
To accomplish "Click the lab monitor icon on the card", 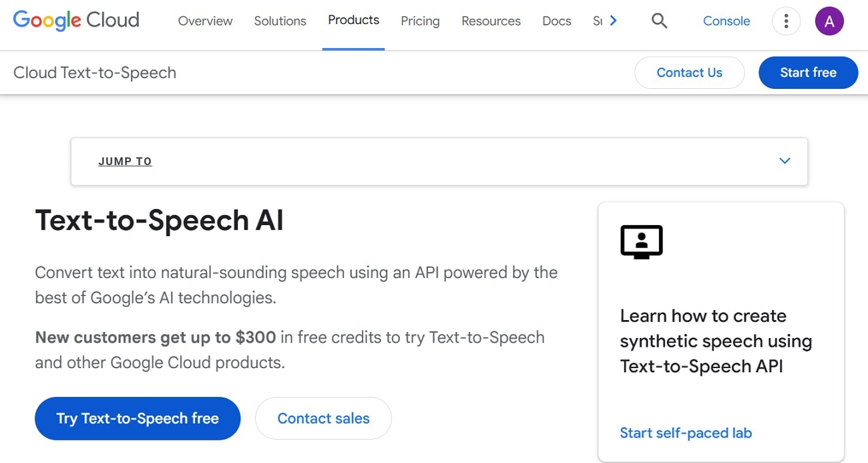I will [641, 243].
